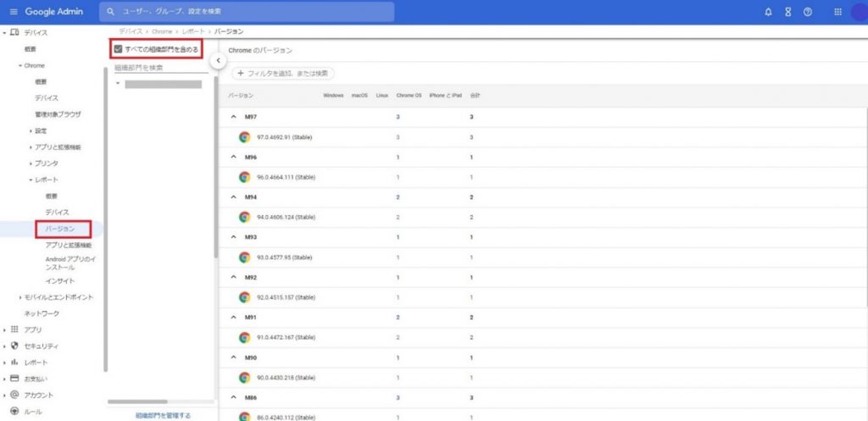Click the top search field
The height and width of the screenshot is (421, 868).
(x=247, y=12)
